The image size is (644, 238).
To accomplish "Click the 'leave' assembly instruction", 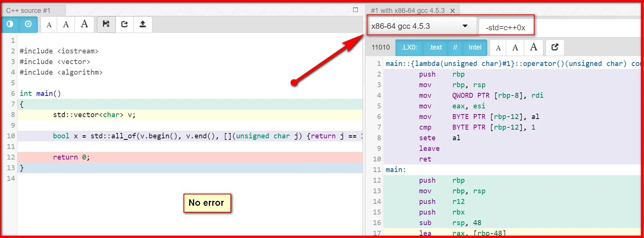I will pos(429,149).
